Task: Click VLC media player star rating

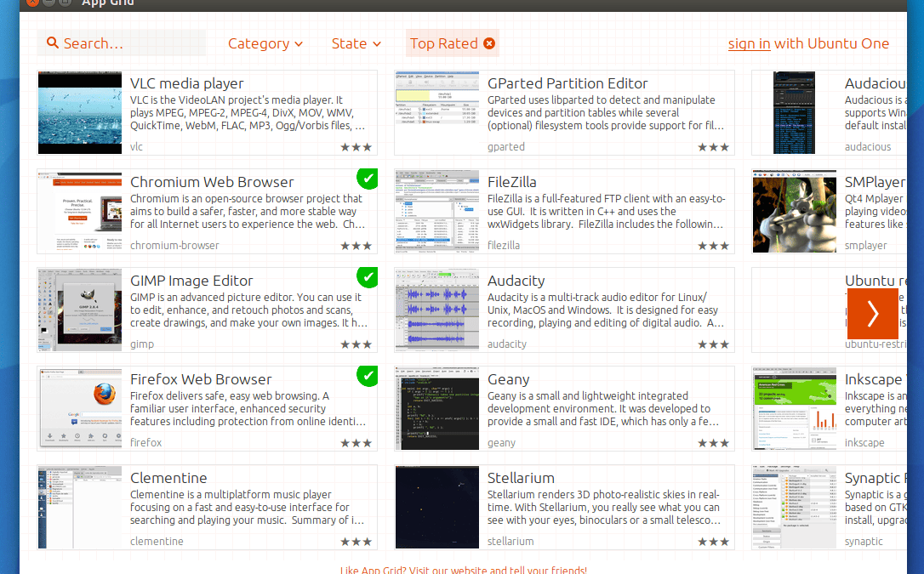Action: coord(356,147)
